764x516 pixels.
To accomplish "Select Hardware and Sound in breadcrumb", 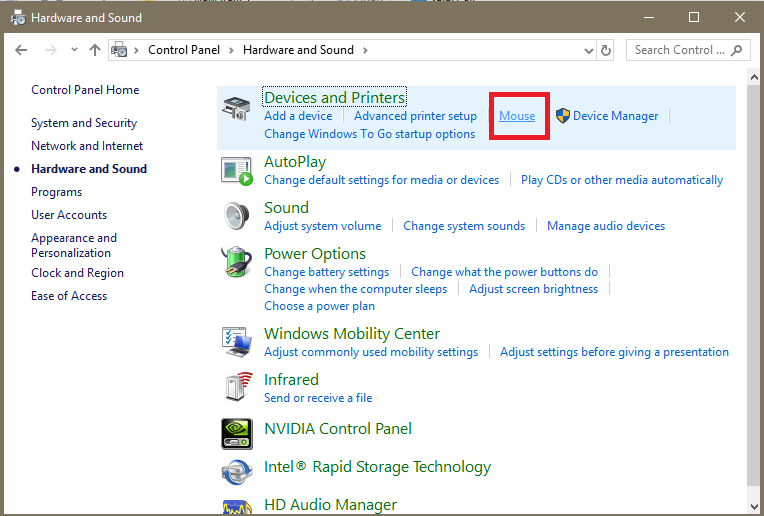I will [298, 50].
